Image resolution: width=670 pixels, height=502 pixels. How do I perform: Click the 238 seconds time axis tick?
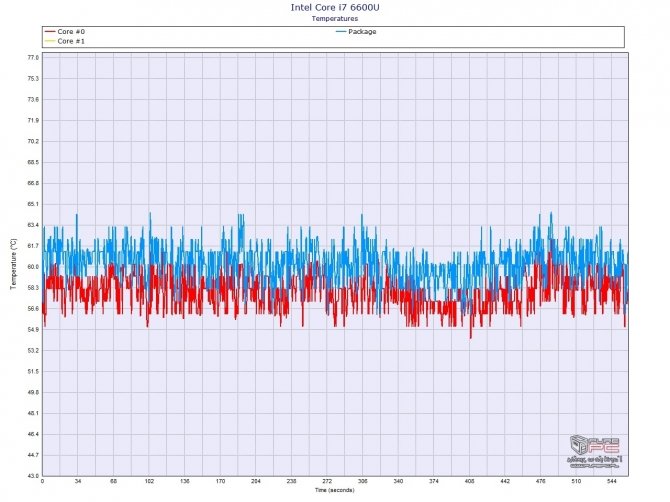[291, 481]
